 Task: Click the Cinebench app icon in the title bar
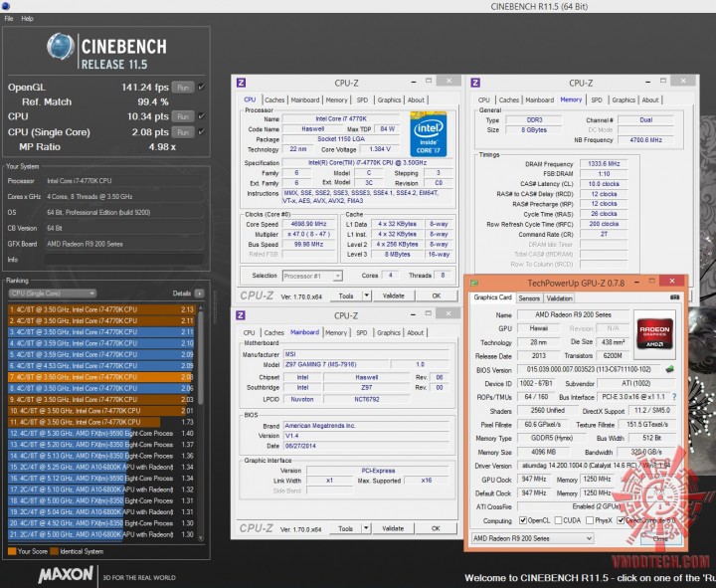click(x=6, y=6)
